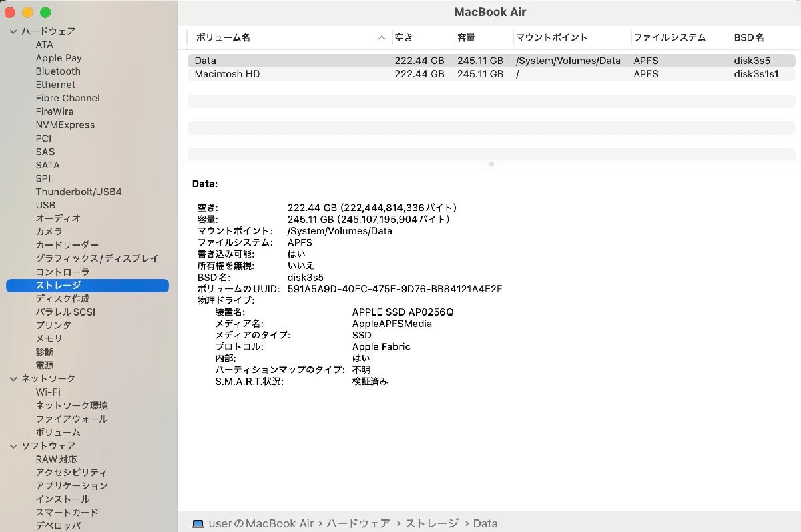Select コントローラ in the sidebar
The width and height of the screenshot is (801, 532).
pos(63,272)
